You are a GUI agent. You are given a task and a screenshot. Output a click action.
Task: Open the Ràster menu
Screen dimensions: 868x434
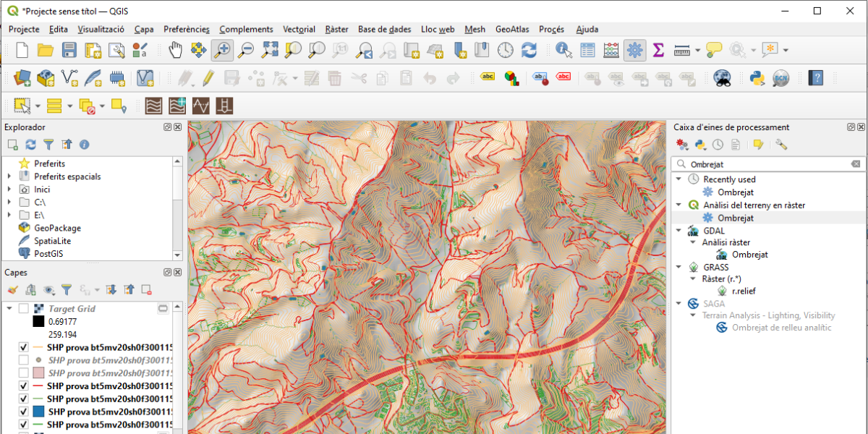tap(337, 29)
